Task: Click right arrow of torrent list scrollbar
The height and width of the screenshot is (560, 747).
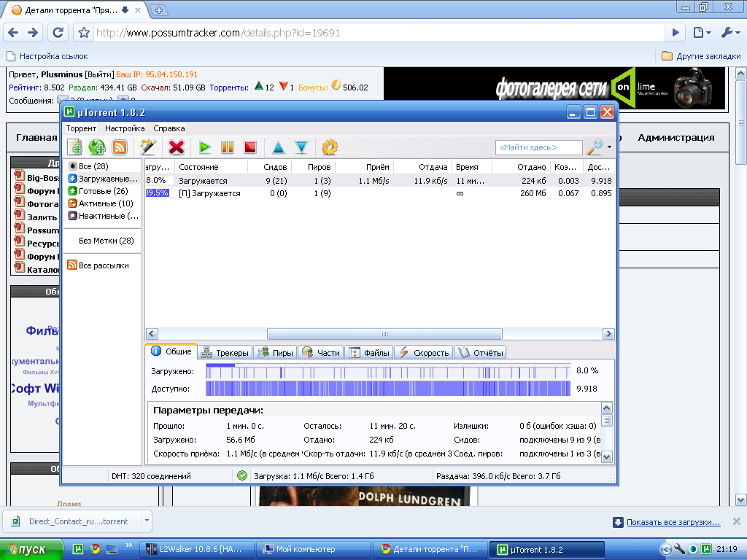Action: [x=608, y=334]
